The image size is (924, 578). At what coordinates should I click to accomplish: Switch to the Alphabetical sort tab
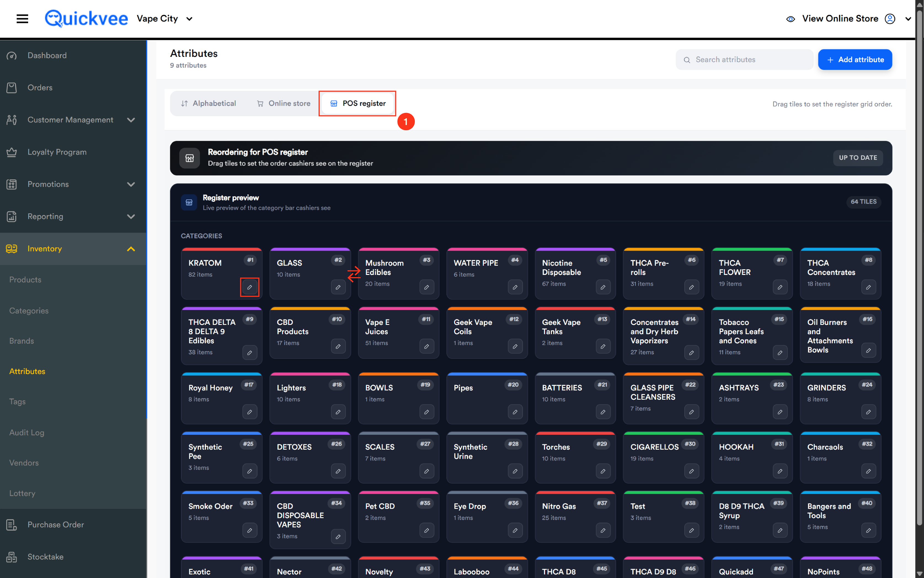click(208, 103)
